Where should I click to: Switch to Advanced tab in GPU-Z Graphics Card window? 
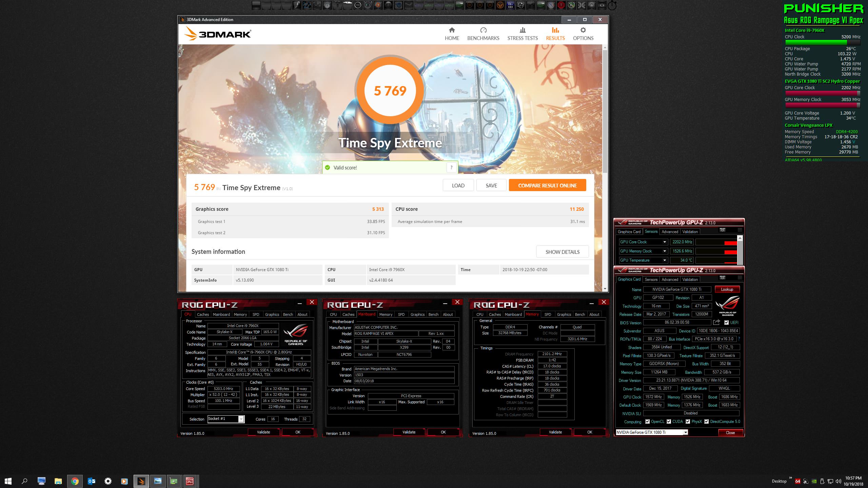pyautogui.click(x=670, y=280)
